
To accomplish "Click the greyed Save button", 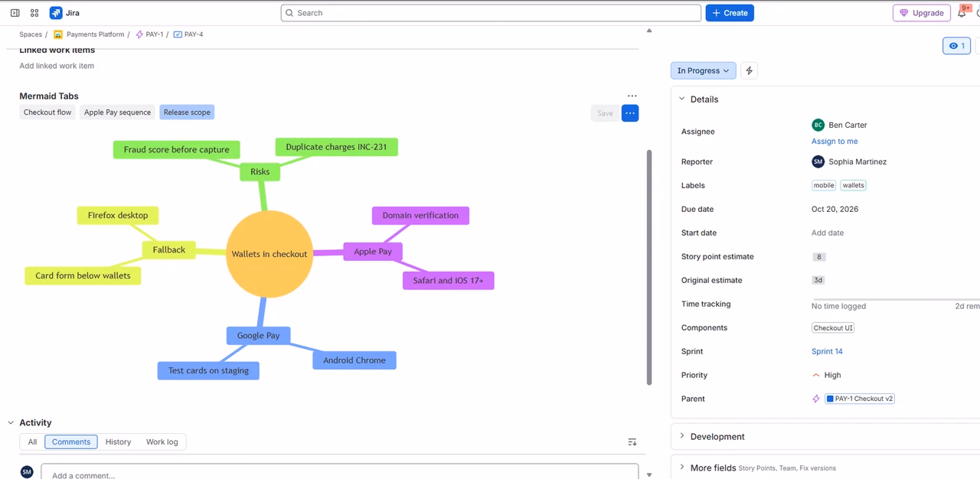I will coord(605,113).
